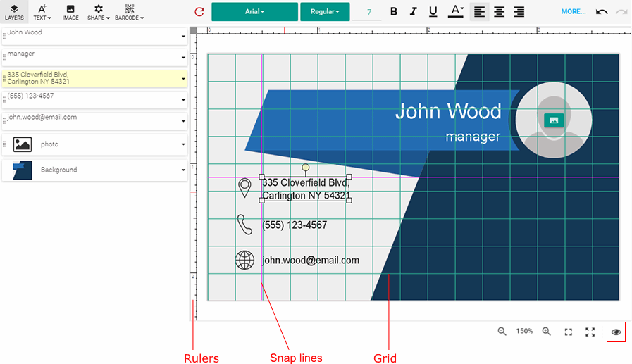Redo the last action
632x364 pixels.
coord(621,12)
